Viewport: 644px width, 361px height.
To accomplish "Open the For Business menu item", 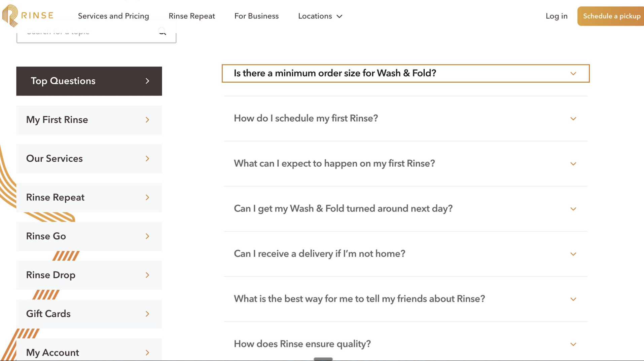I will point(256,16).
